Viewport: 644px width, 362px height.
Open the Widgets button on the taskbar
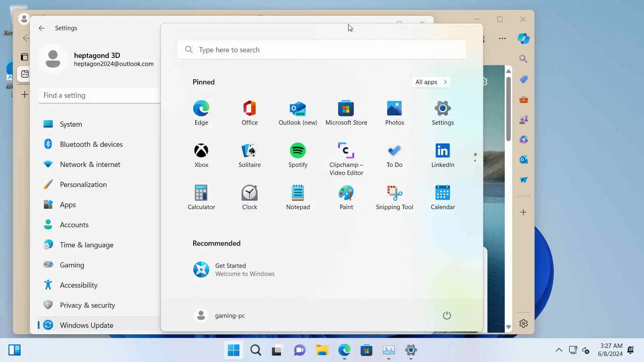(x=14, y=350)
